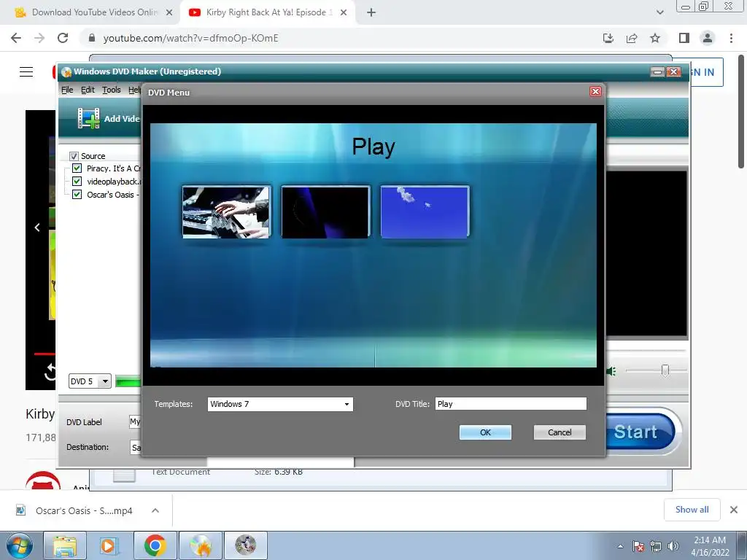Select the blue sky video thumbnail

(x=425, y=212)
